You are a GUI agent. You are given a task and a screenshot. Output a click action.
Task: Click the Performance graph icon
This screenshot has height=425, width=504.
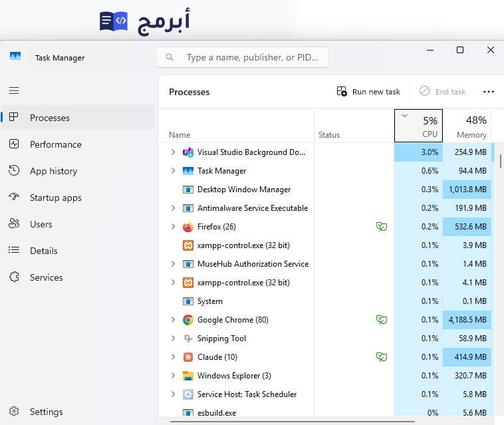point(14,144)
